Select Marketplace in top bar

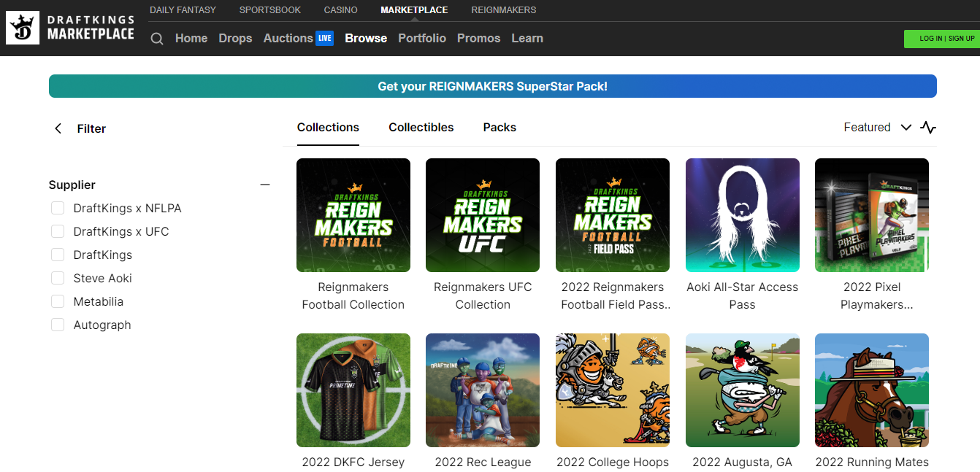click(x=414, y=10)
